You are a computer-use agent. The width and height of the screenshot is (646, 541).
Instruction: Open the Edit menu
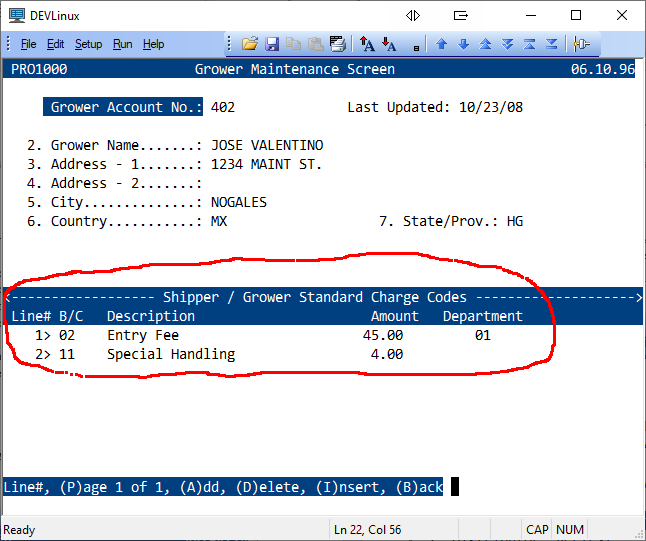point(55,44)
